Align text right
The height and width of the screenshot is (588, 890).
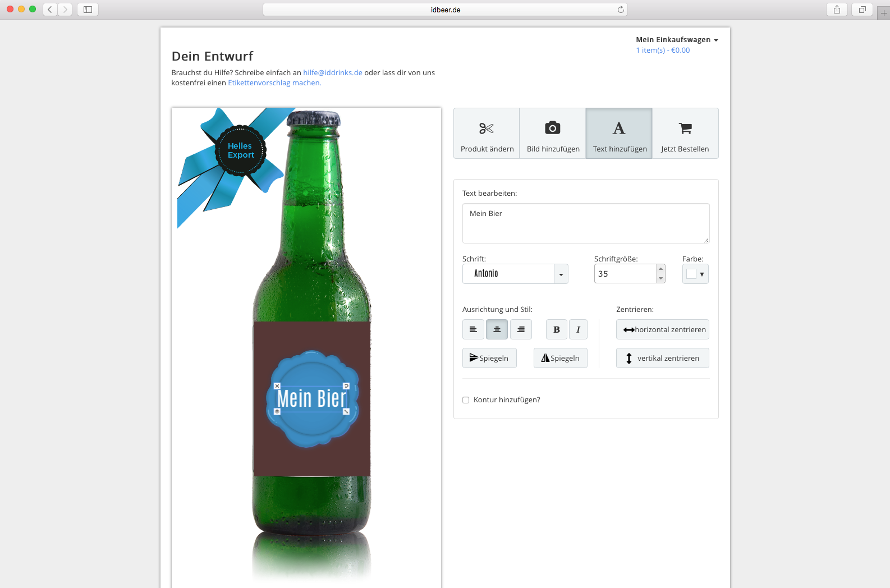pos(521,329)
